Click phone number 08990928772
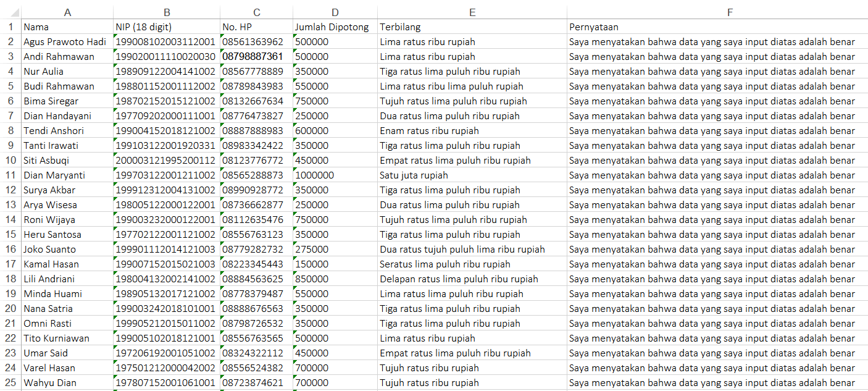The width and height of the screenshot is (868, 391). pyautogui.click(x=256, y=190)
